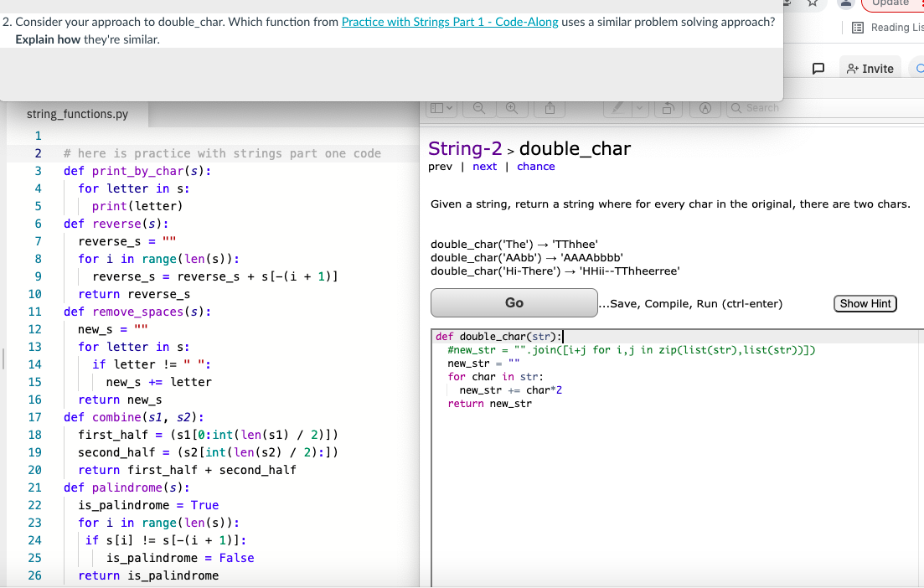Screen dimensions: 924x588
Task: Click the Show Hint button
Action: [865, 303]
